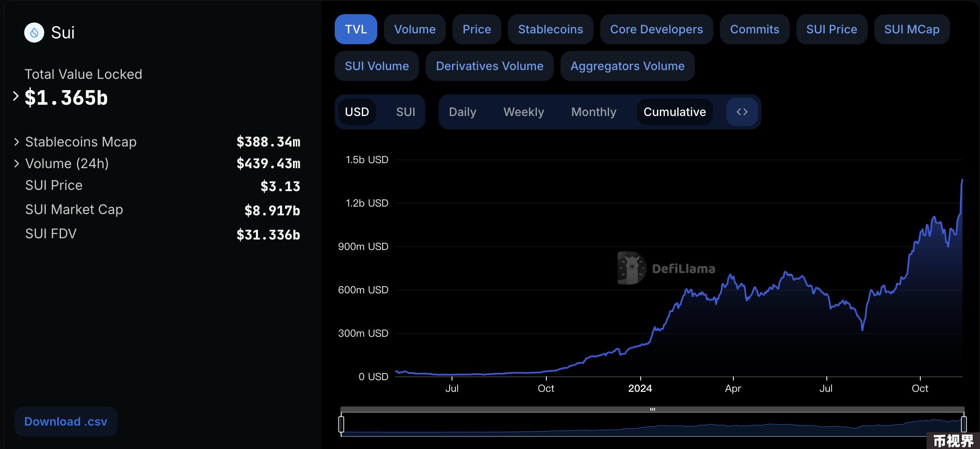The width and height of the screenshot is (980, 449).
Task: Click the 300m USD y-axis label
Action: [363, 333]
